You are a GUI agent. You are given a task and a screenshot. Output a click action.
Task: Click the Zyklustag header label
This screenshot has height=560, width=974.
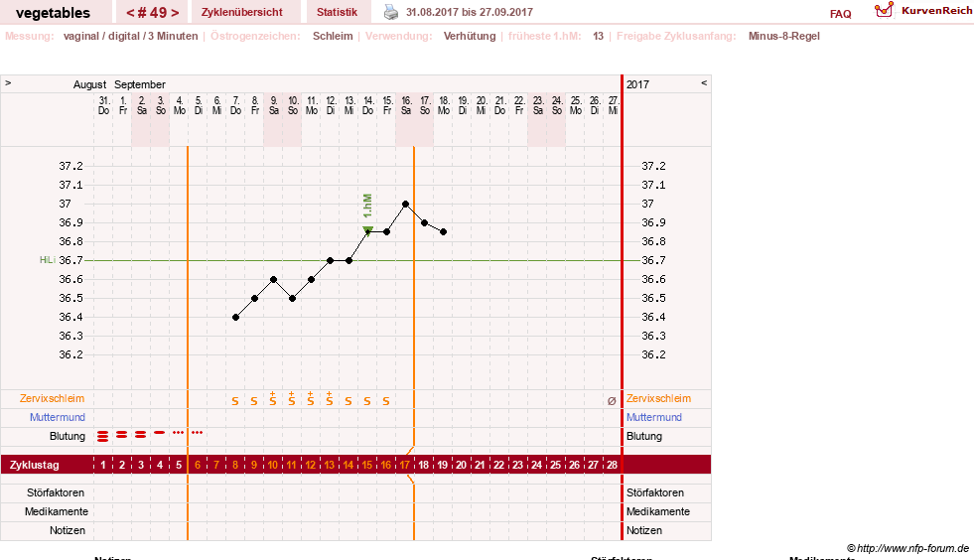(x=34, y=465)
